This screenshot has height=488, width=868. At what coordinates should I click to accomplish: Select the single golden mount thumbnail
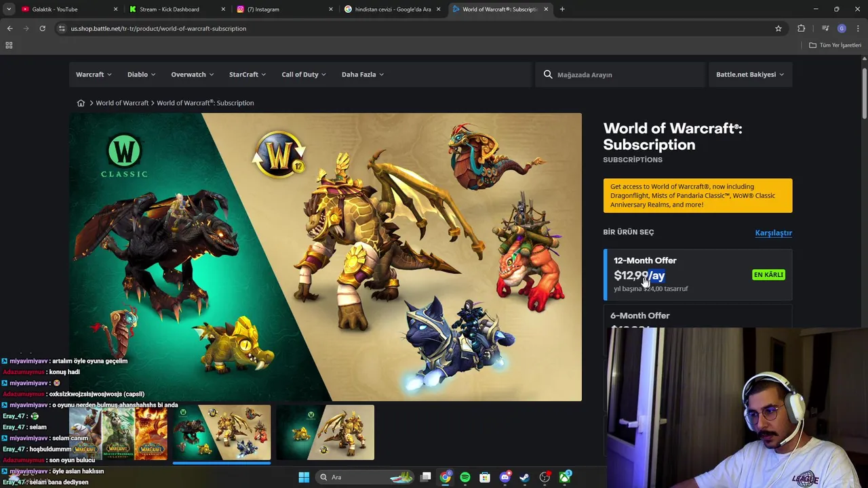(325, 433)
